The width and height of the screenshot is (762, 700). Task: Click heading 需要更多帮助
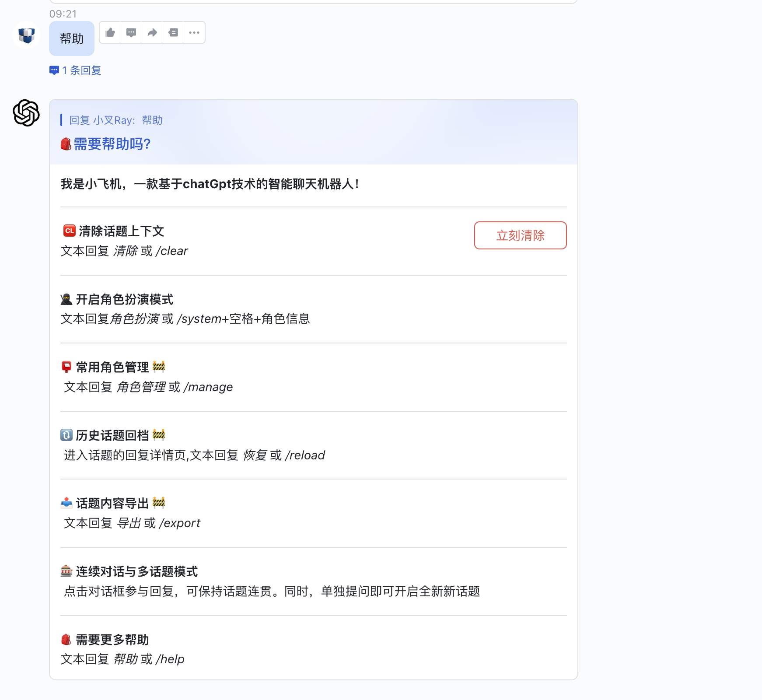point(112,640)
